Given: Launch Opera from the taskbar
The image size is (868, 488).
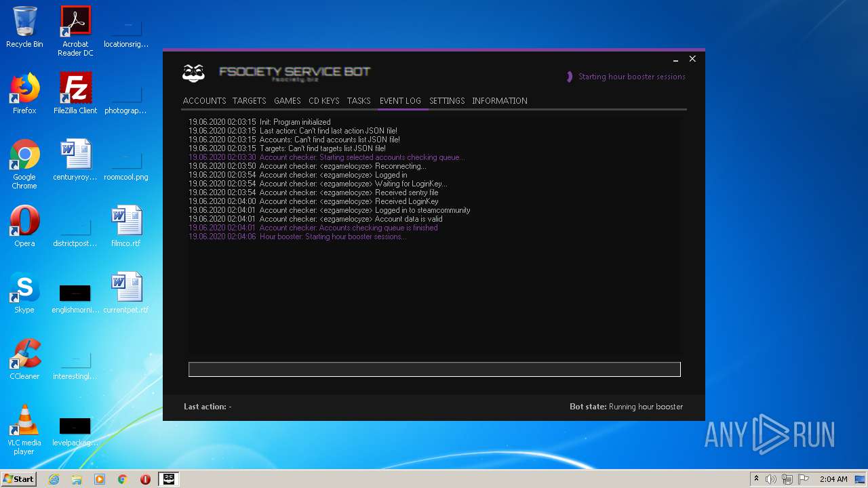Looking at the screenshot, I should point(145,479).
